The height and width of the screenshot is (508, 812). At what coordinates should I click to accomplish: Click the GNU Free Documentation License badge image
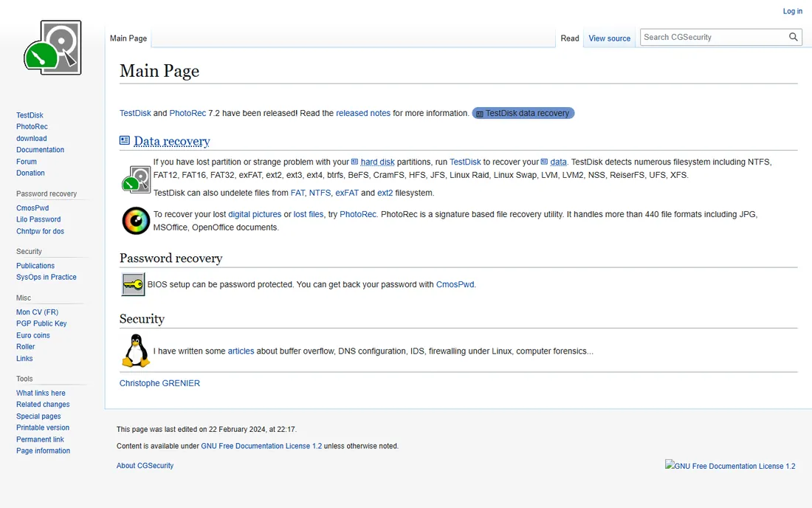tap(730, 465)
